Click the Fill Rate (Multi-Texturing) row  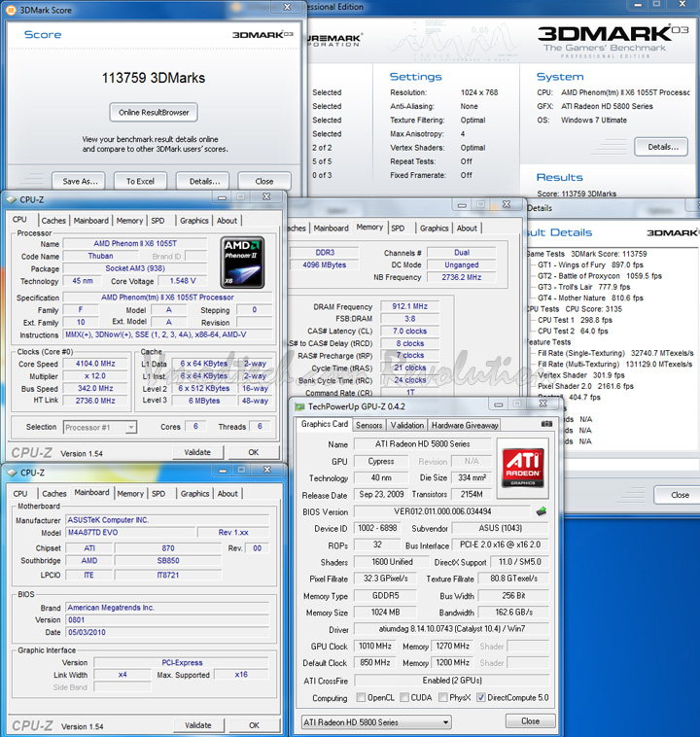click(614, 365)
